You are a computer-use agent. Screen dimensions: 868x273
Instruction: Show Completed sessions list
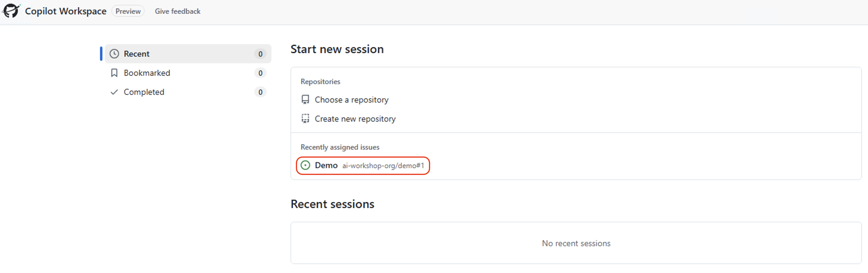(x=188, y=92)
